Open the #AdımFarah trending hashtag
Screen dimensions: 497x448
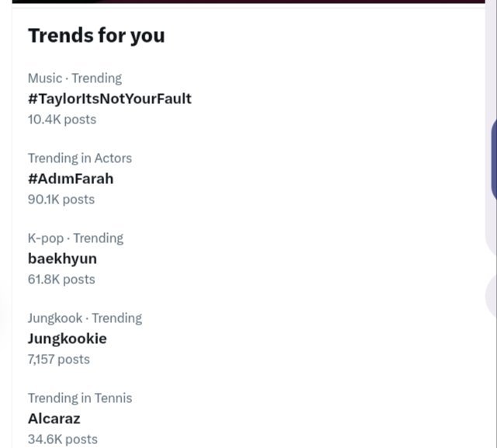71,179
